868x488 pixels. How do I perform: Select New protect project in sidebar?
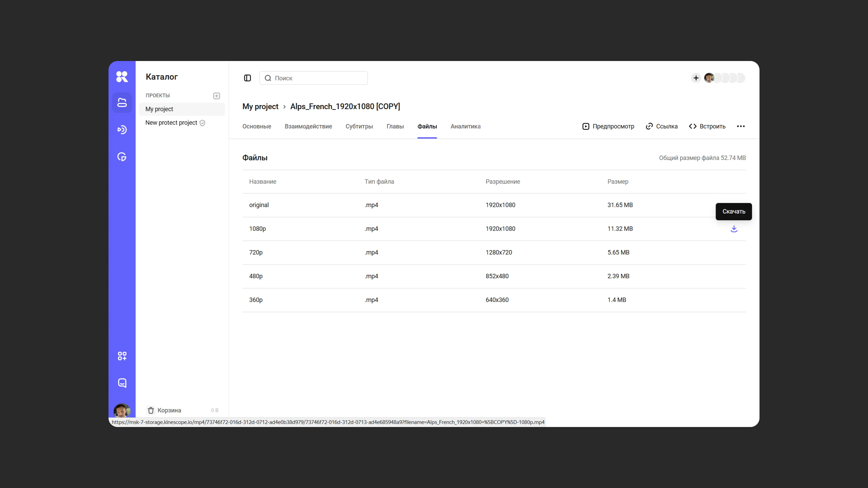coord(171,123)
